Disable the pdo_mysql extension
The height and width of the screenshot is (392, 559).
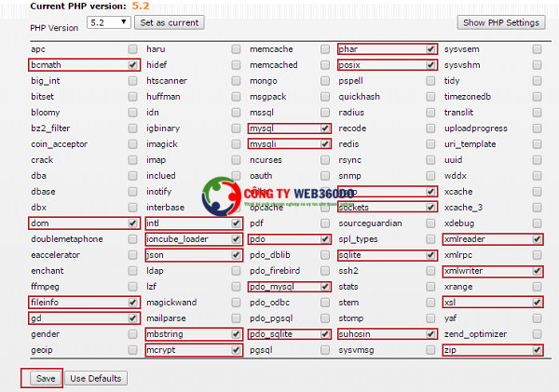(x=325, y=287)
